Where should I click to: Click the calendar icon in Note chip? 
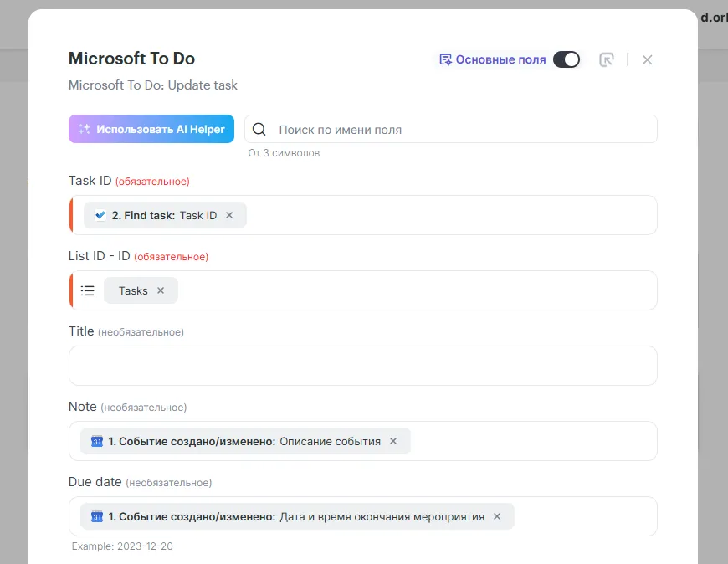coord(97,441)
